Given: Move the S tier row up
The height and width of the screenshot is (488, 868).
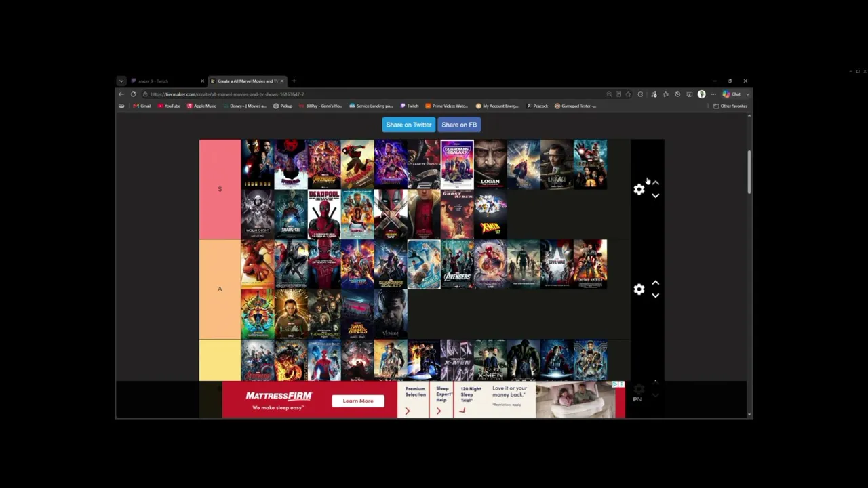Looking at the screenshot, I should click(655, 183).
